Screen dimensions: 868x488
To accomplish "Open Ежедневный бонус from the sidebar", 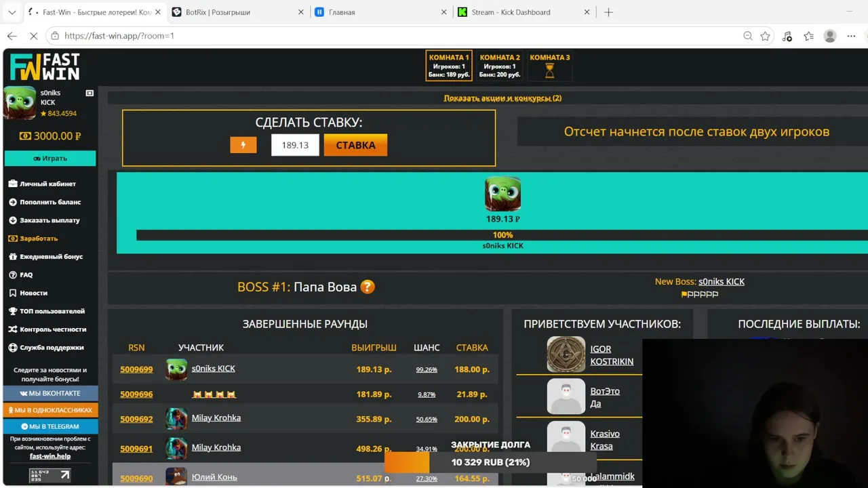I will 51,257.
